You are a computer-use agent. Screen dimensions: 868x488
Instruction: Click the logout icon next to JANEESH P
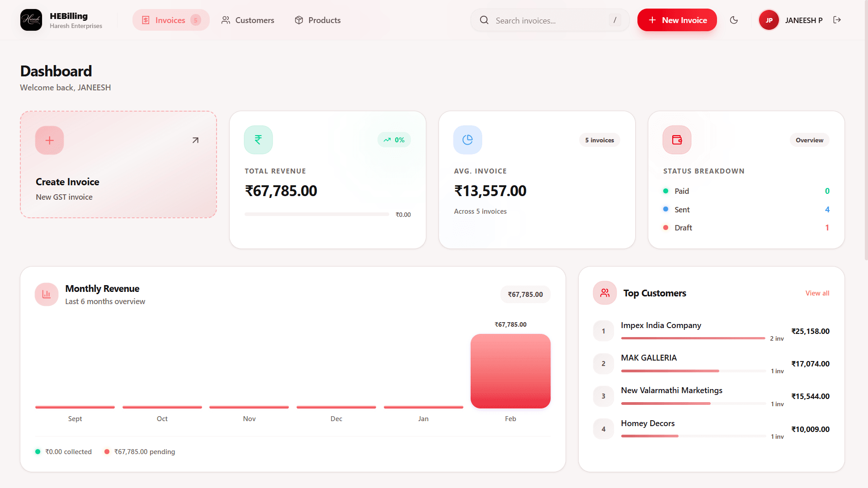pos(837,20)
